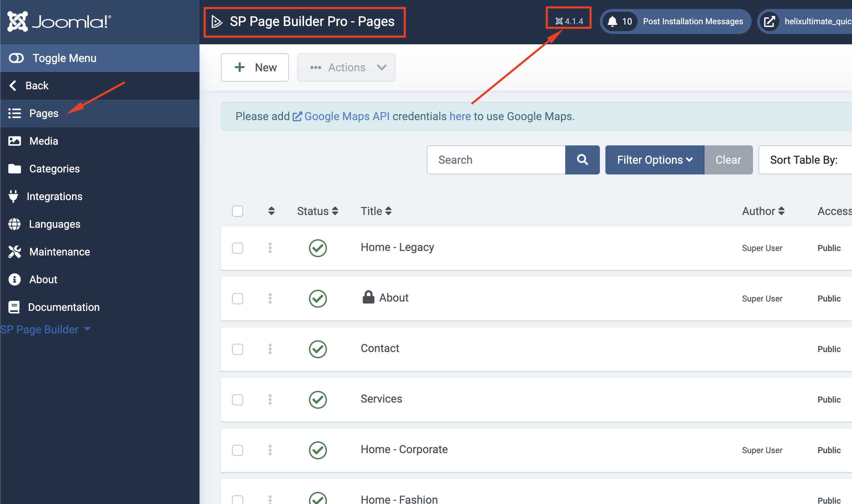Click the Maintenance wrench icon
Image resolution: width=852 pixels, height=504 pixels.
click(x=15, y=252)
